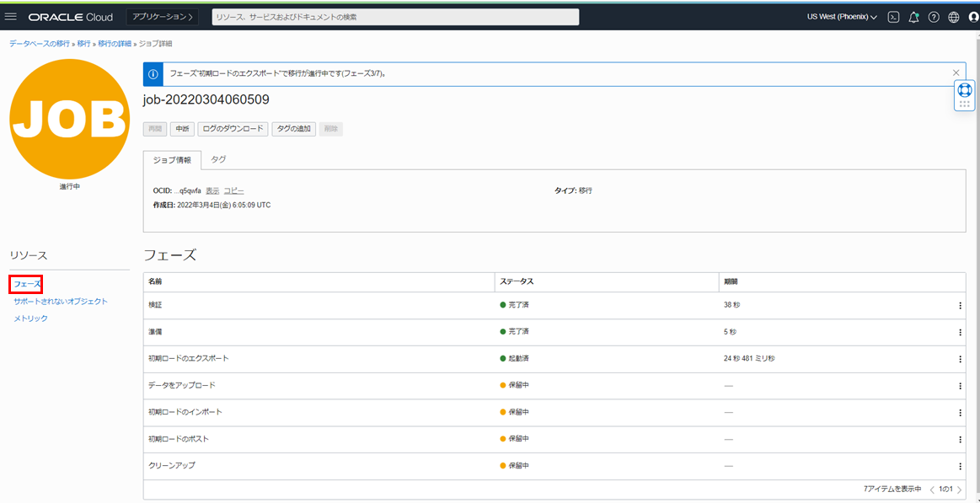Open the actions menu for 検証 row
The image size is (980, 503).
[x=960, y=306]
